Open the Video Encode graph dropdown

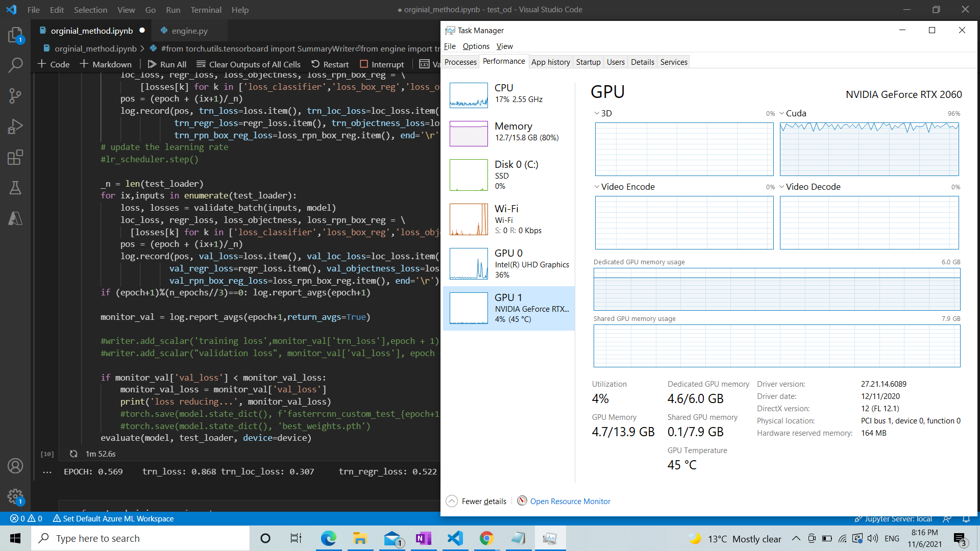pyautogui.click(x=597, y=187)
